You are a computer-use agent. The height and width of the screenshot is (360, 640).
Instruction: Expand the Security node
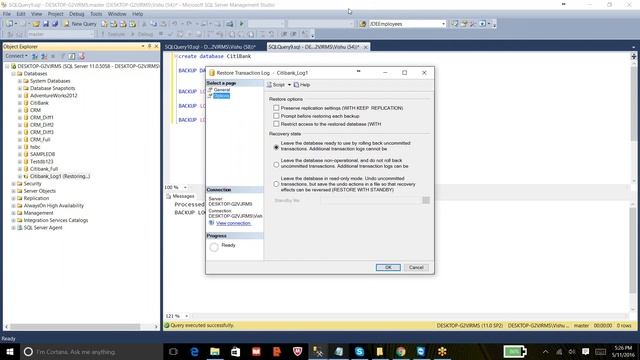coord(13,184)
